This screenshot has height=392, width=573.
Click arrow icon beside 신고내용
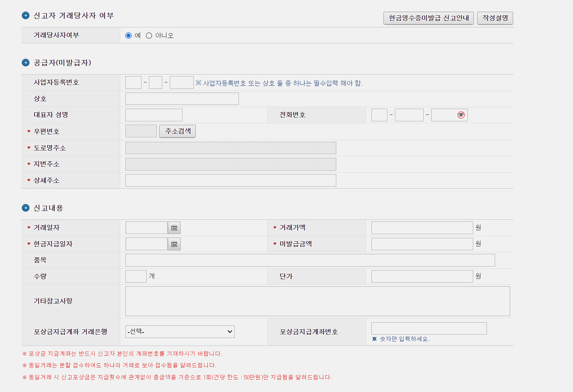[x=26, y=208]
